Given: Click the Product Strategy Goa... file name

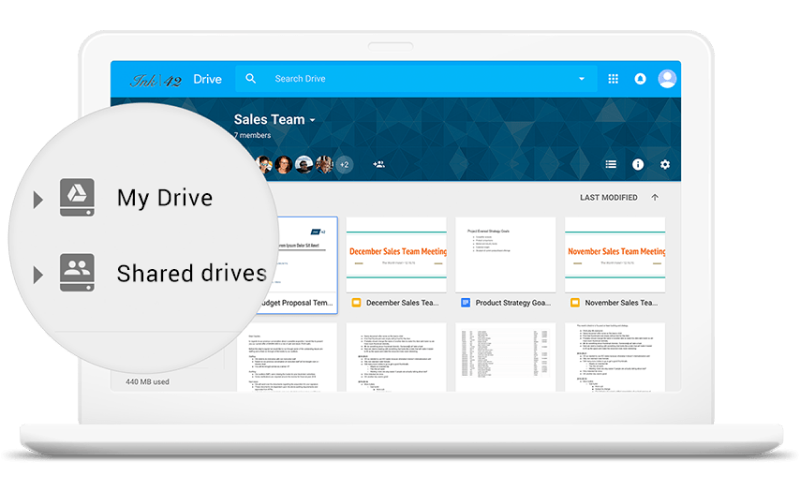Looking at the screenshot, I should (513, 303).
